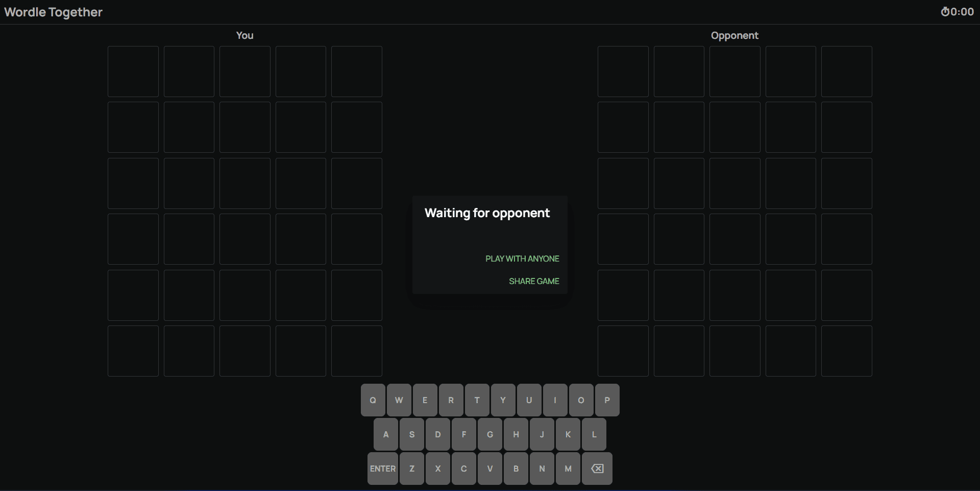
Task: Tap the letter T key
Action: coord(477,400)
